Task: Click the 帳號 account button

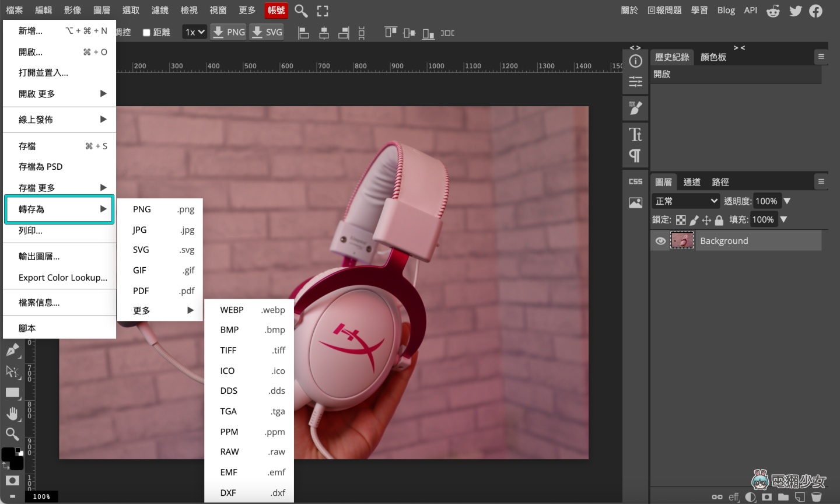Action: pos(276,10)
